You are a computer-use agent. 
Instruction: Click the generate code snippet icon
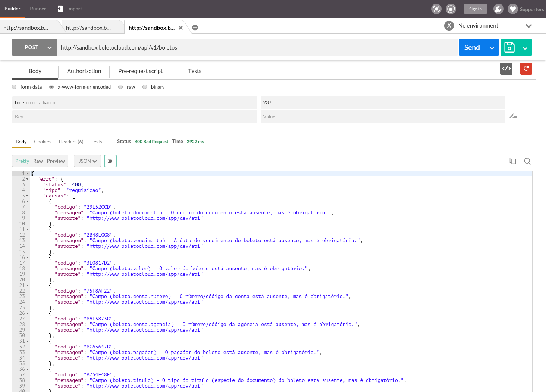click(506, 69)
